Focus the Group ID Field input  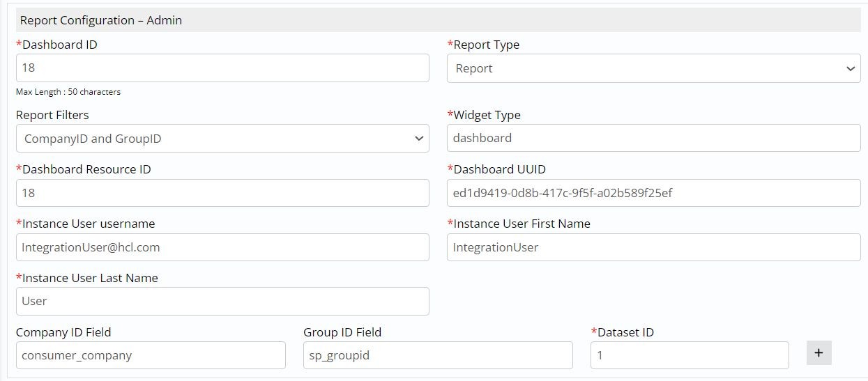click(438, 355)
